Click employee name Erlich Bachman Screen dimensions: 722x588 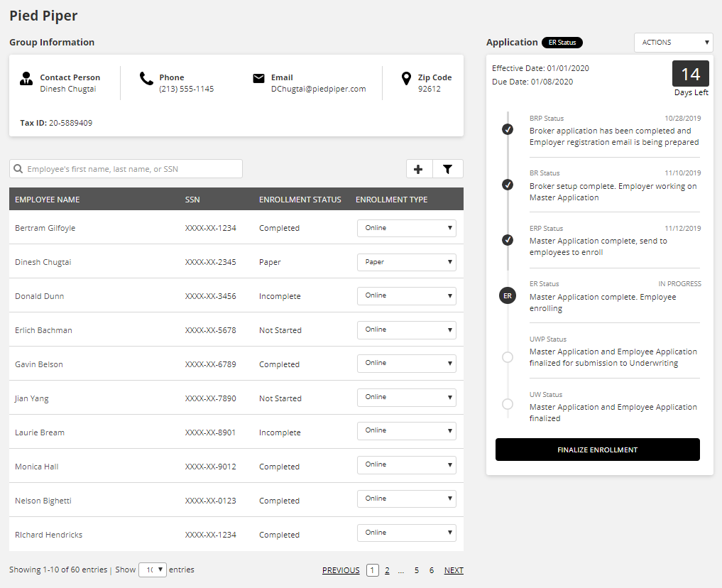click(x=43, y=330)
